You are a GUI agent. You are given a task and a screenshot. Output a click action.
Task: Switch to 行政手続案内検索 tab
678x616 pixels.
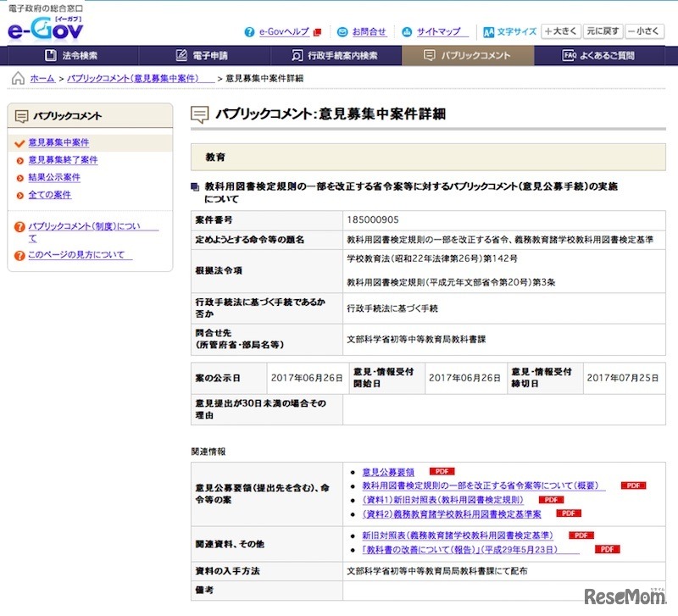[334, 56]
